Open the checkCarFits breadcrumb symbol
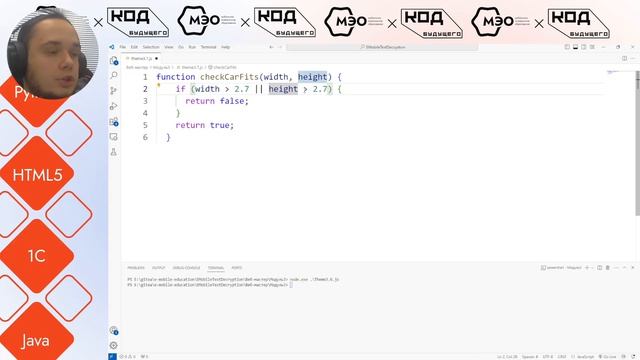This screenshot has height=360, width=640. point(222,67)
